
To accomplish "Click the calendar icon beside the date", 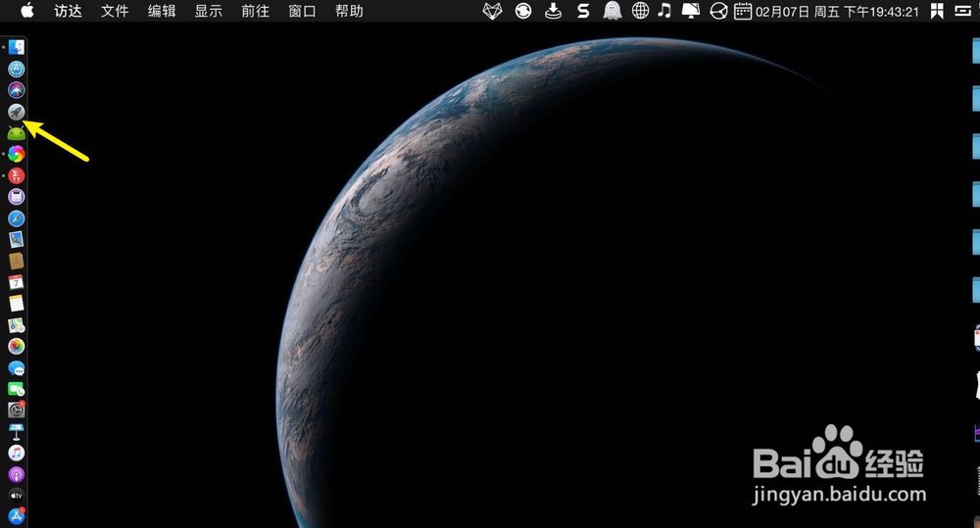I will click(743, 11).
